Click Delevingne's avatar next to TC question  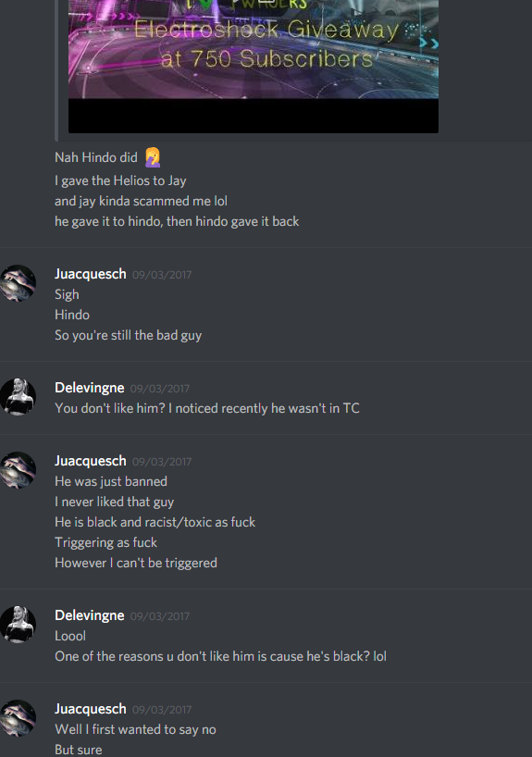coord(18,397)
